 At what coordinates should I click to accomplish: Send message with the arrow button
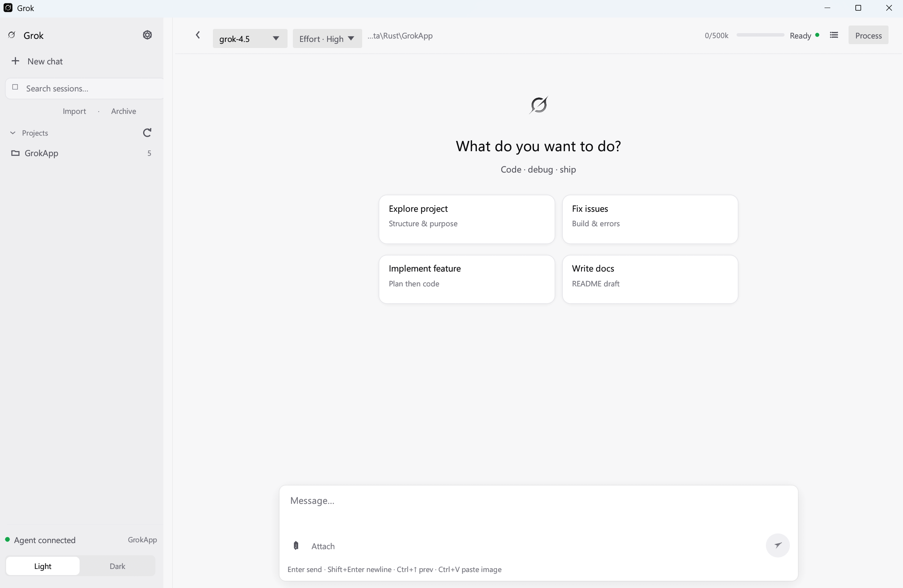tap(778, 545)
